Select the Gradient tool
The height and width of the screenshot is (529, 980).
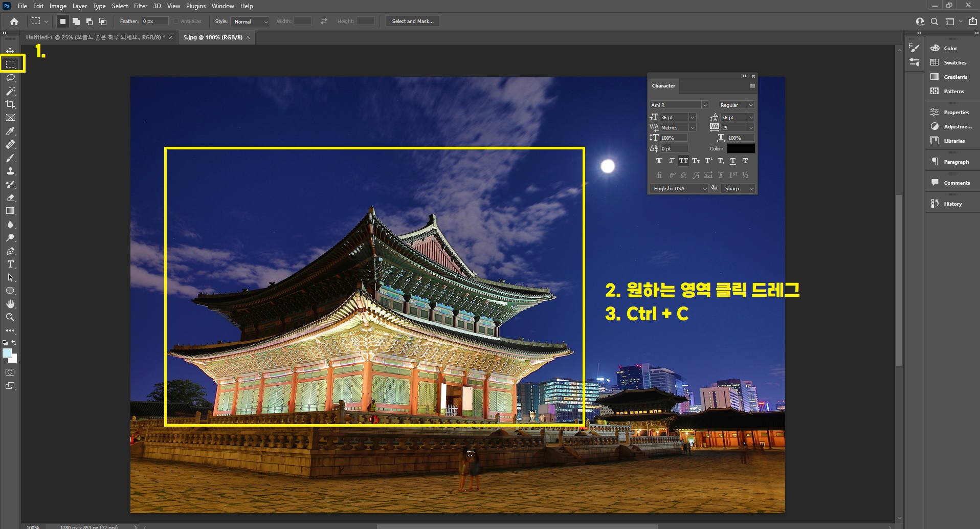click(x=10, y=211)
